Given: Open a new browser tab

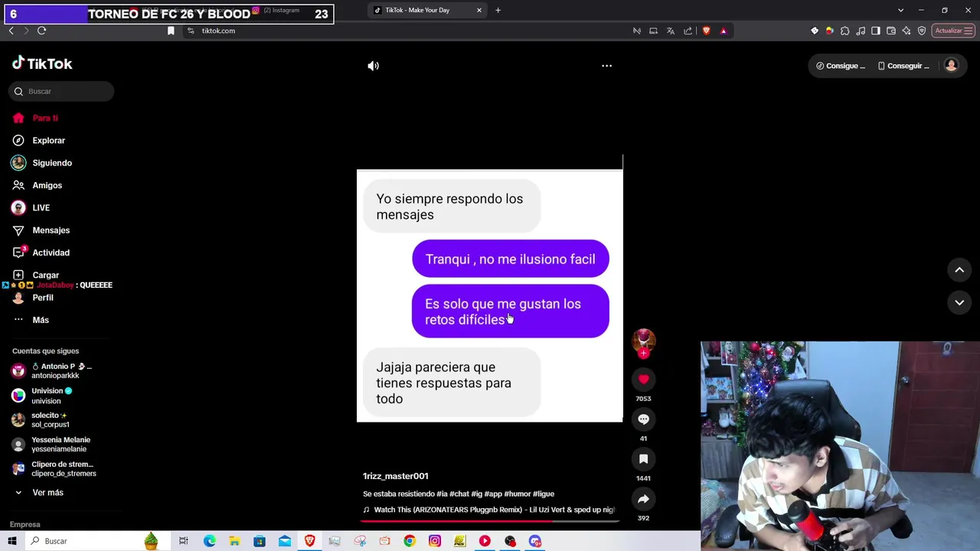Looking at the screenshot, I should (x=498, y=10).
